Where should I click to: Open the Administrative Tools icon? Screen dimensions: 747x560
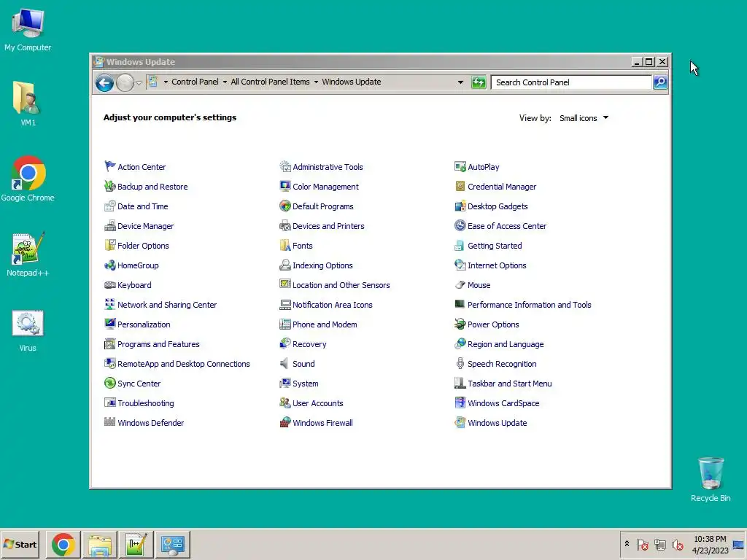pyautogui.click(x=285, y=166)
